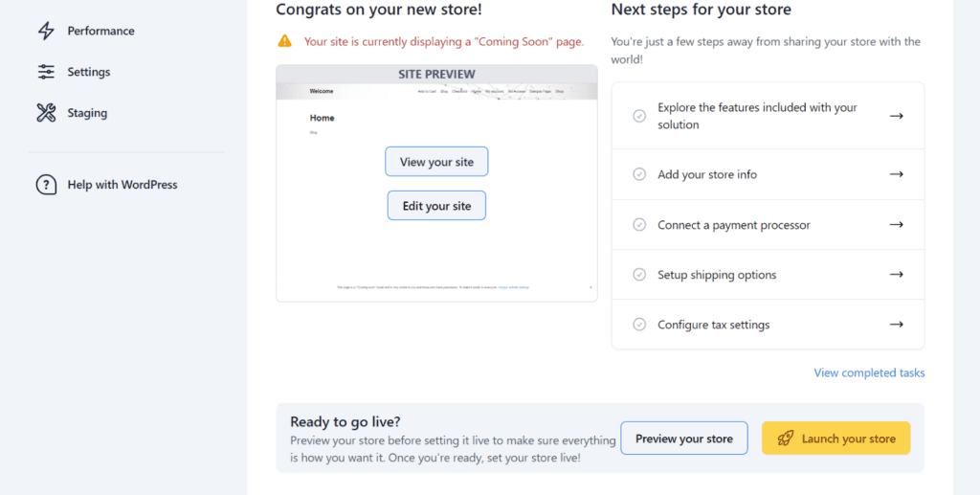Expand Add your store info arrow
980x495 pixels.
point(896,174)
